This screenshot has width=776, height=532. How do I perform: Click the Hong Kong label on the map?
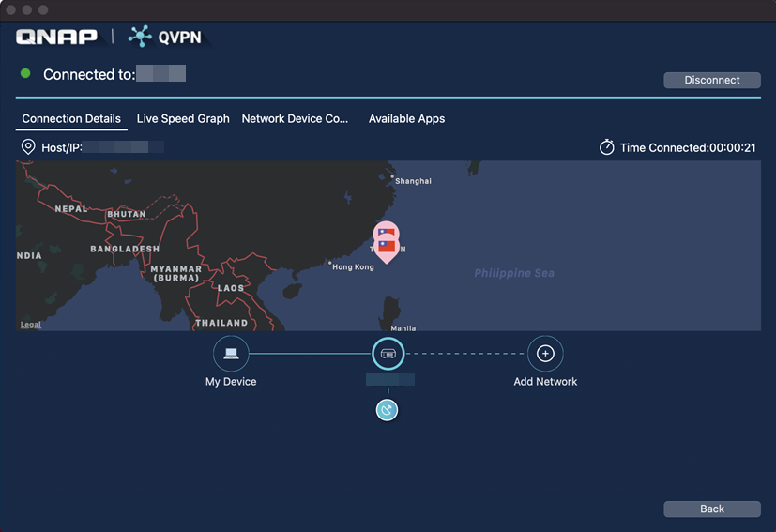click(x=353, y=267)
